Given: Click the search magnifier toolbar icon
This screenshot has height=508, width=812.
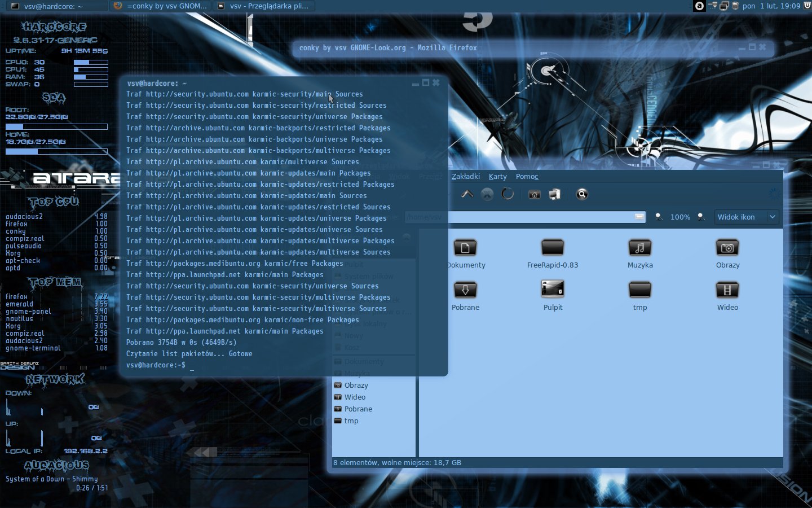Looking at the screenshot, I should click(x=582, y=194).
